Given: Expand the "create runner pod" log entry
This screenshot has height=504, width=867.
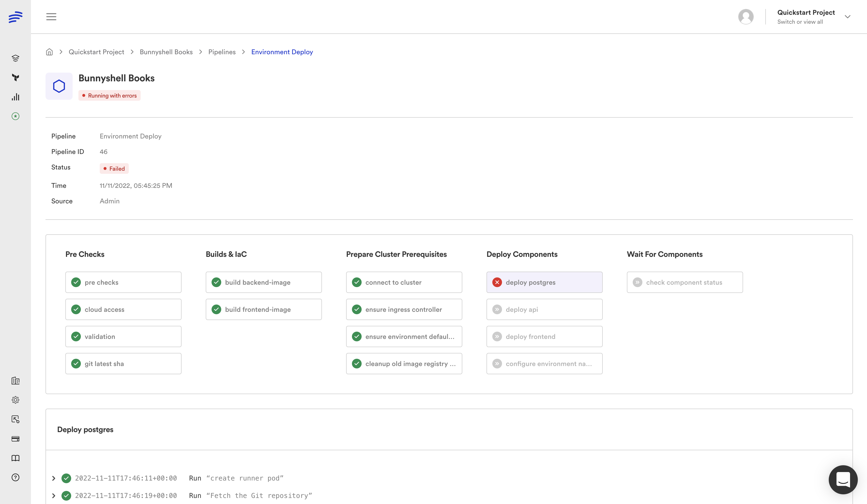Looking at the screenshot, I should [54, 478].
